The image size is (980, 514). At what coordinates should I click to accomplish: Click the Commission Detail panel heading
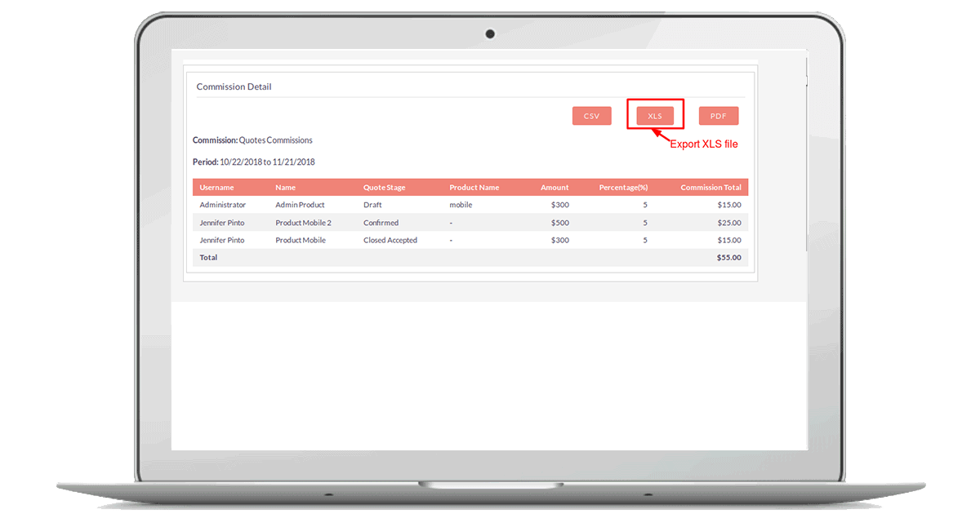click(234, 86)
